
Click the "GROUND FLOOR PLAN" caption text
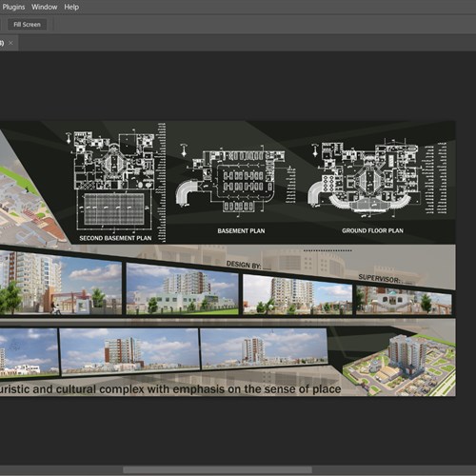[372, 230]
